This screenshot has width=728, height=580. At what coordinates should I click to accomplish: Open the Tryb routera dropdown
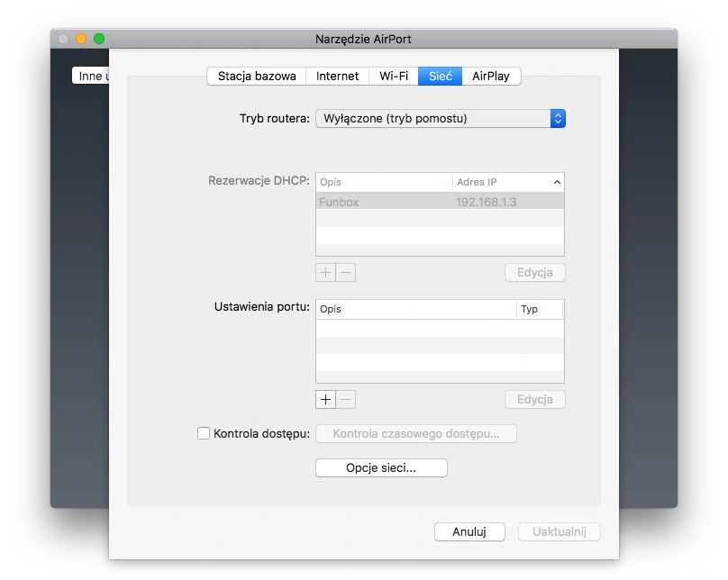click(441, 118)
